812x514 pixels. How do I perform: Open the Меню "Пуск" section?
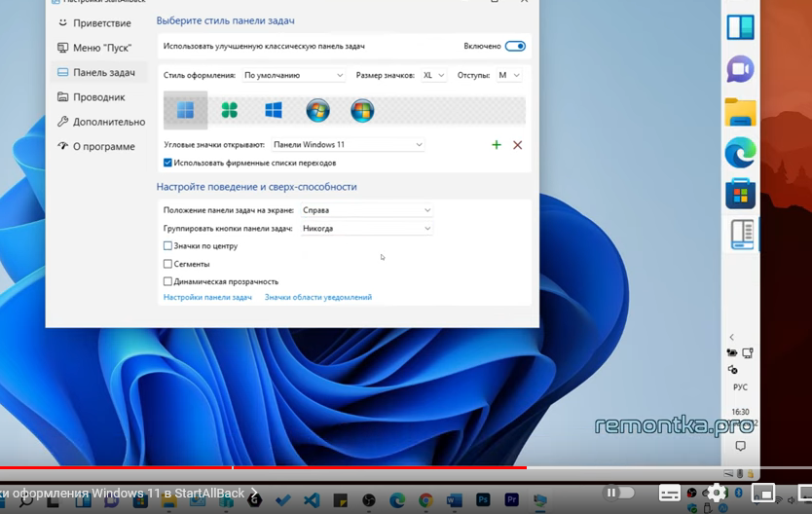(101, 48)
